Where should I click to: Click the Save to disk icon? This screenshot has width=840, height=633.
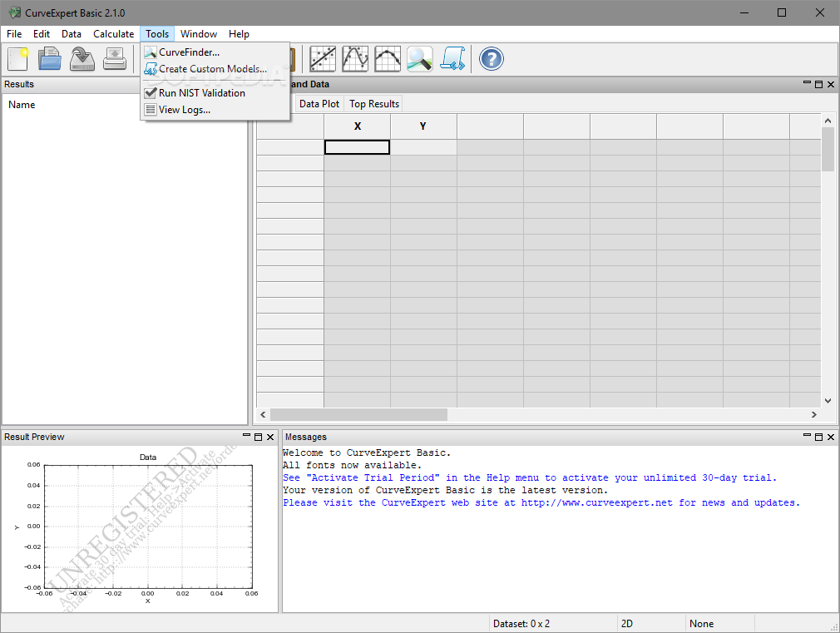tap(82, 59)
